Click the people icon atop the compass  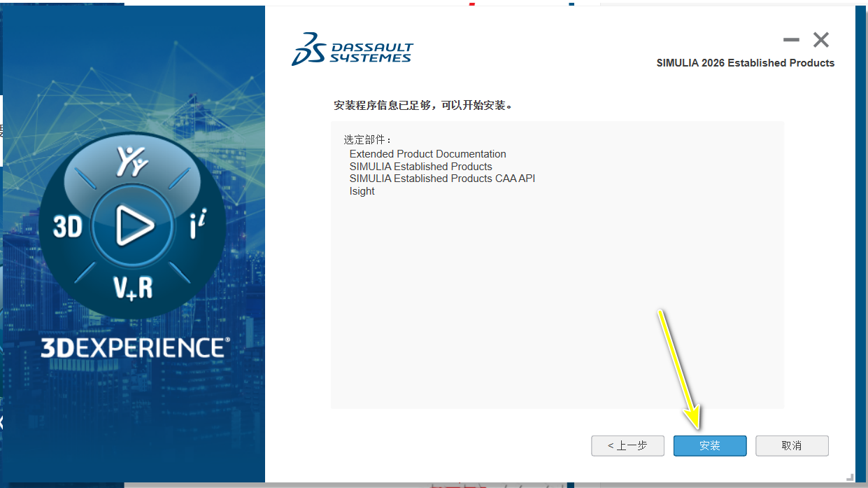point(133,161)
